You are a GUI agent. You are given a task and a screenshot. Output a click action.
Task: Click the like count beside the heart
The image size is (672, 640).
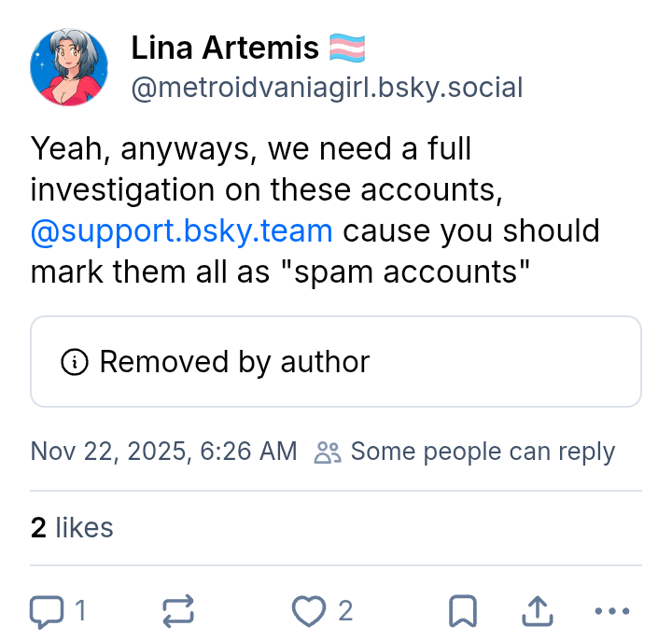click(x=345, y=611)
